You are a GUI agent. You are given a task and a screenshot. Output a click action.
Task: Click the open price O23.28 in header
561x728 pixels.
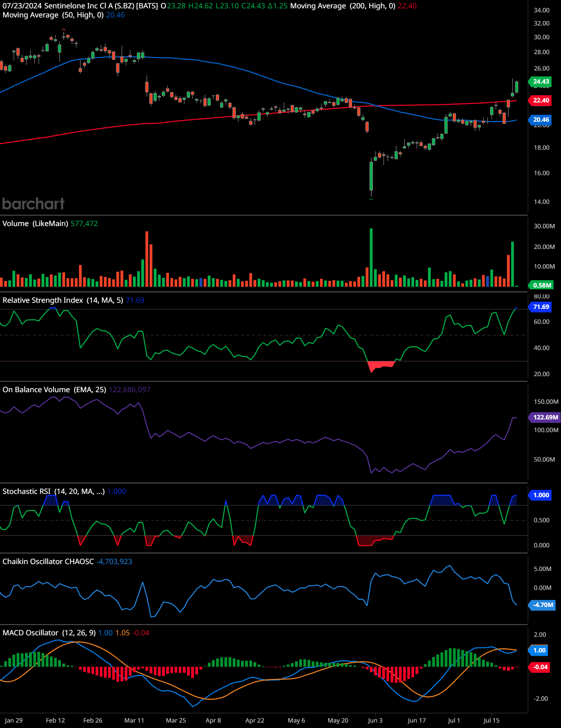pyautogui.click(x=173, y=6)
